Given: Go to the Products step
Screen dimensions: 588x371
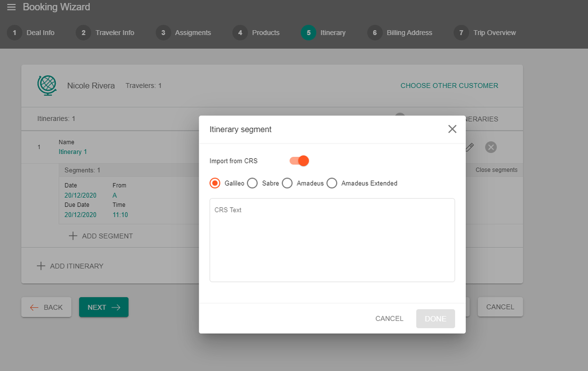Looking at the screenshot, I should coord(266,33).
